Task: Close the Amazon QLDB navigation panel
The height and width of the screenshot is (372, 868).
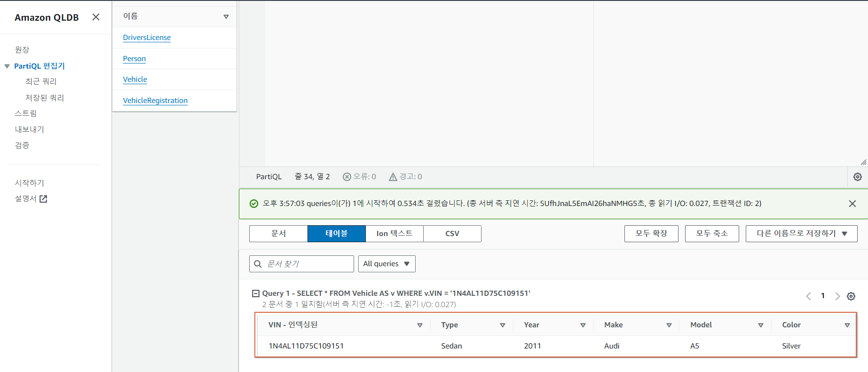Action: (96, 17)
